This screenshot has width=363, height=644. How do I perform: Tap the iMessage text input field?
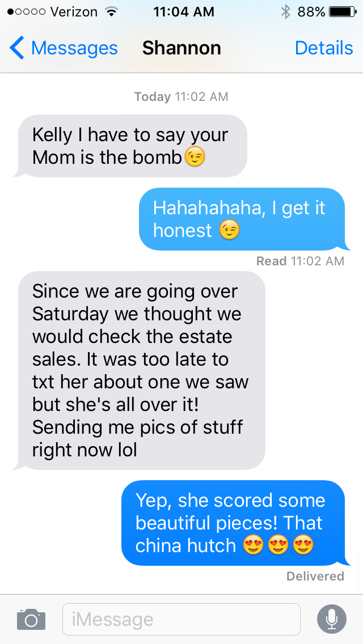click(x=181, y=619)
